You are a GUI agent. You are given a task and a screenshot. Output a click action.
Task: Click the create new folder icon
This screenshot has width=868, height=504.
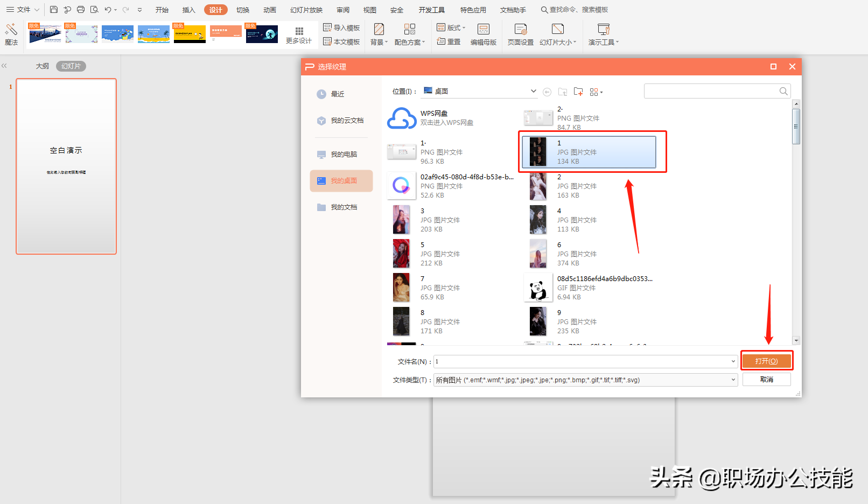click(x=578, y=92)
